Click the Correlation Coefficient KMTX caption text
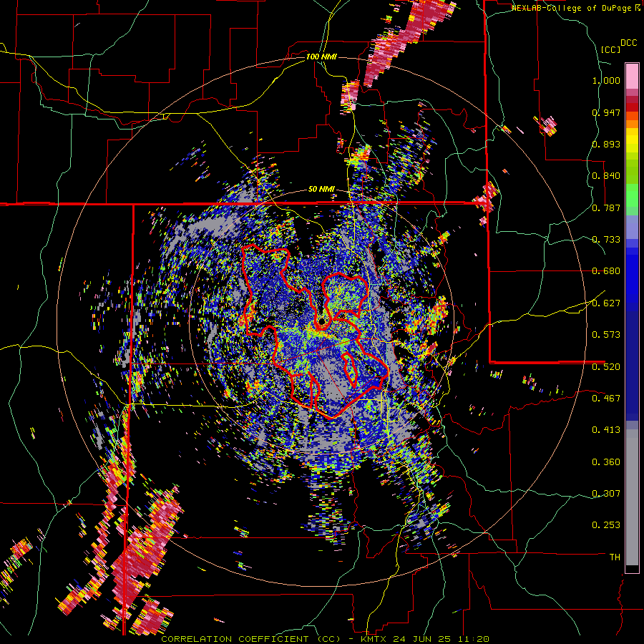 tap(325, 639)
